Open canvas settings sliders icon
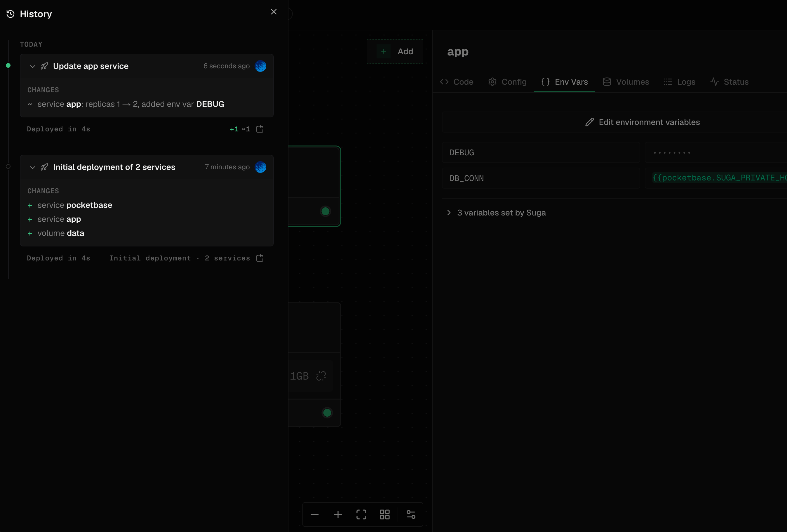This screenshot has height=532, width=787. [411, 515]
